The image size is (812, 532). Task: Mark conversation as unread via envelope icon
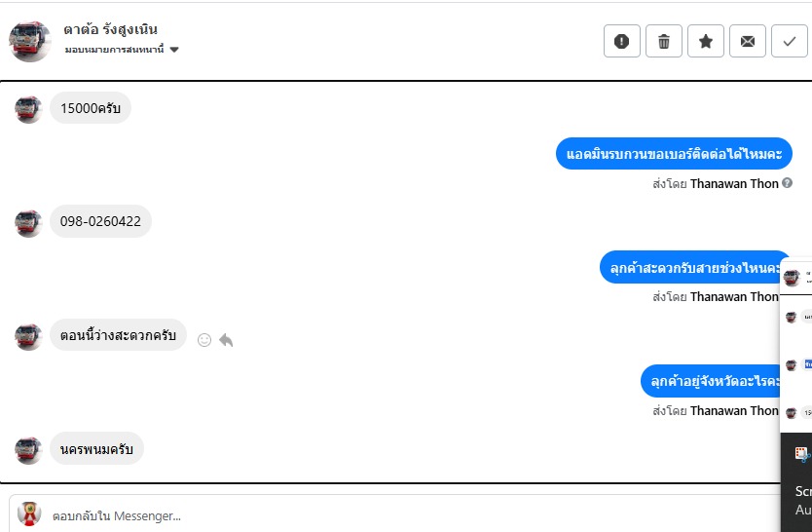tap(748, 41)
